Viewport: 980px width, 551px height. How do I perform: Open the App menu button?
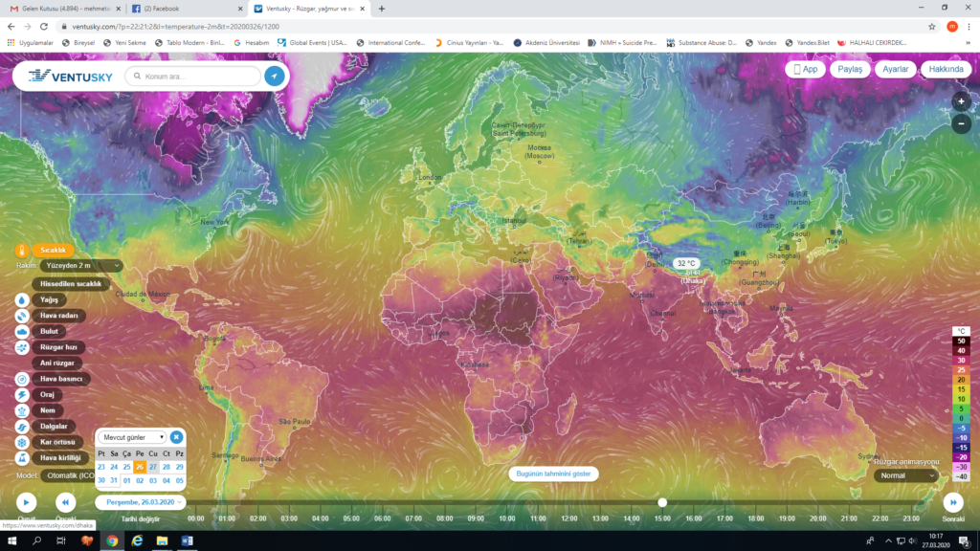805,69
